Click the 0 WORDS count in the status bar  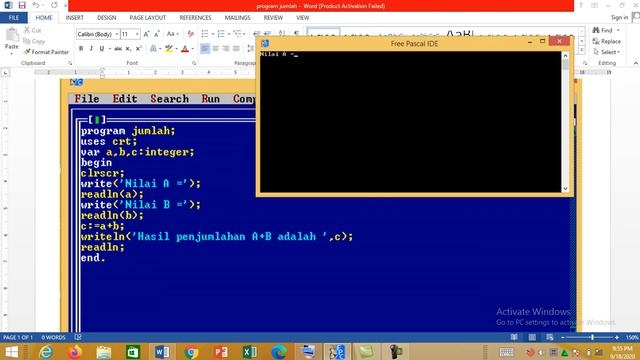coord(53,337)
